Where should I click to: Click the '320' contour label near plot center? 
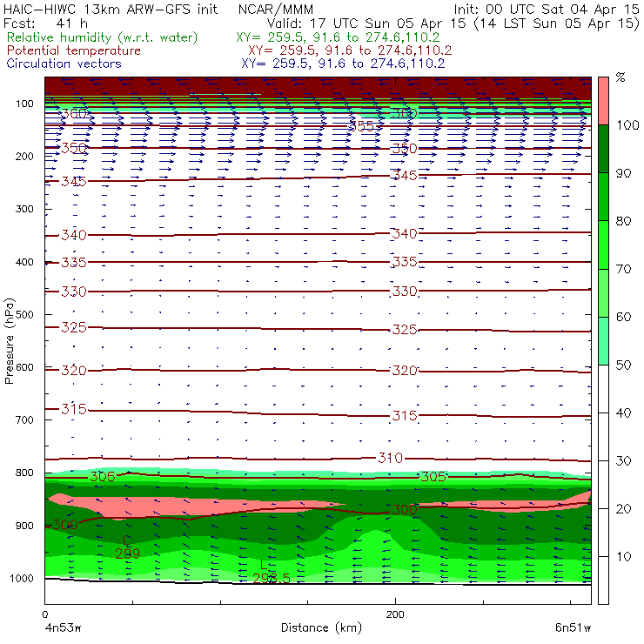click(405, 371)
